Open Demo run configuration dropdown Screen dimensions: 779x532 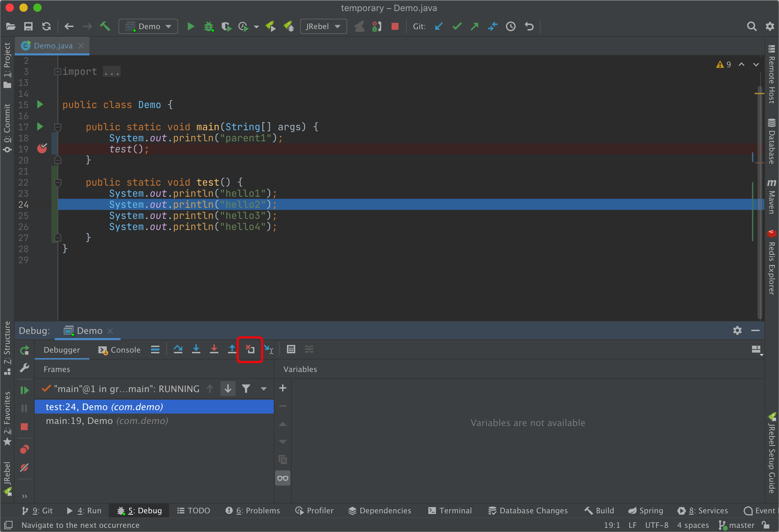148,26
